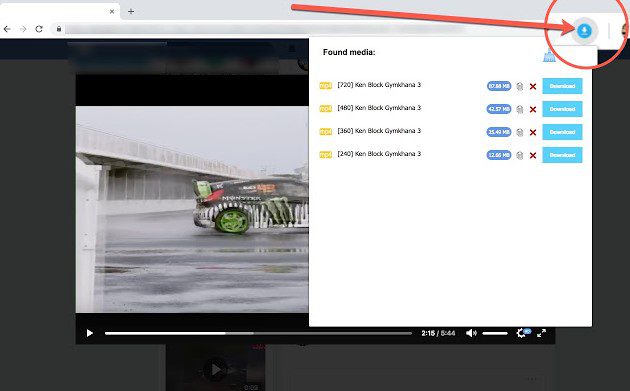
Task: Enter fullscreen video mode
Action: click(541, 333)
